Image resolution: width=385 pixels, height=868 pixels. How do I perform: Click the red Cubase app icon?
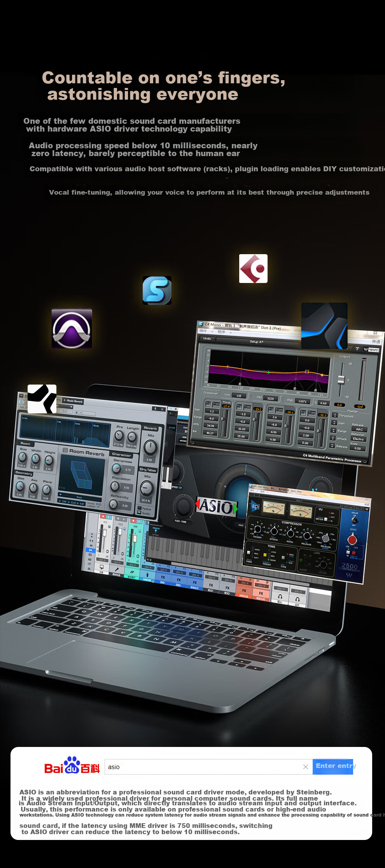[x=253, y=269]
